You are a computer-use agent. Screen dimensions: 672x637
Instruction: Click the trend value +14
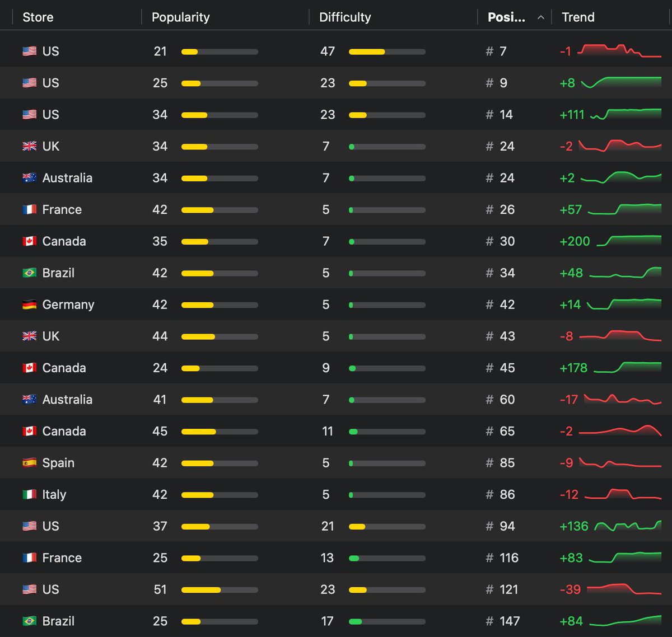coord(570,305)
